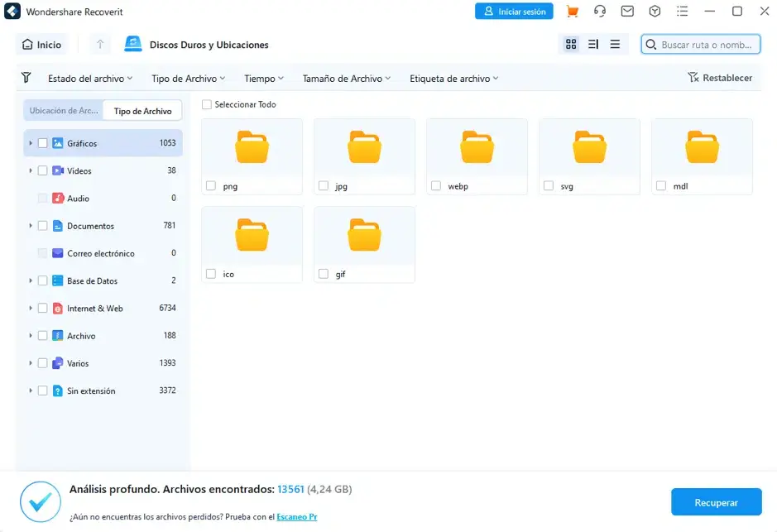Click the scan complete checkmark circle
Viewport: 777px width, 532px height.
pos(41,501)
